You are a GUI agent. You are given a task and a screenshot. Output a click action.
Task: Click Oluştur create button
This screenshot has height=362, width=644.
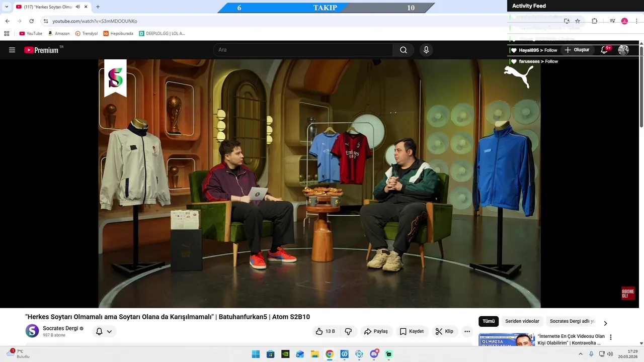point(577,50)
